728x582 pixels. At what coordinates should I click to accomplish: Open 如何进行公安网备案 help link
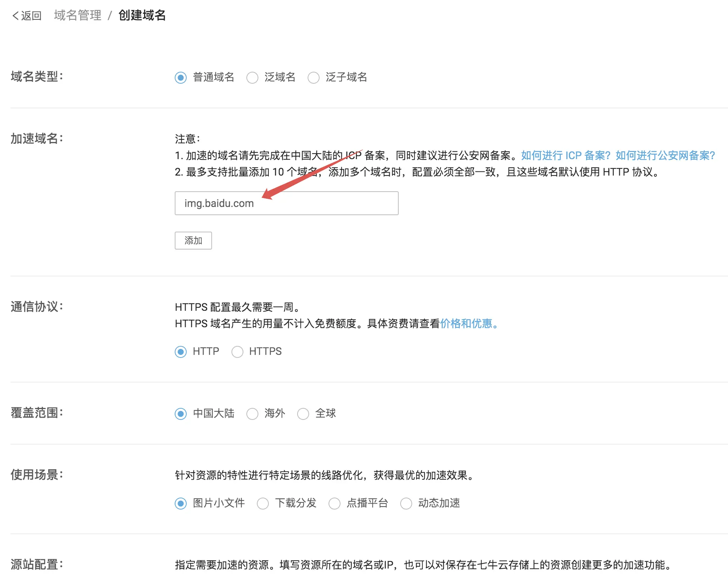(665, 155)
